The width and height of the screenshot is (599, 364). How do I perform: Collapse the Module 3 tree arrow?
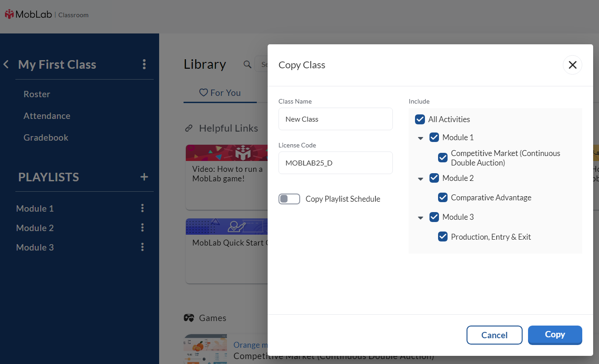tap(420, 218)
